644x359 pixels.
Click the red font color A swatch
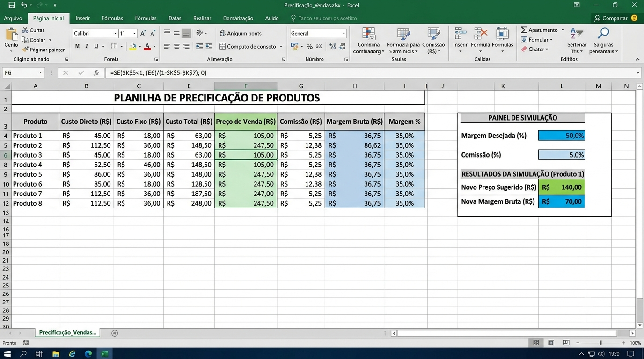point(147,46)
